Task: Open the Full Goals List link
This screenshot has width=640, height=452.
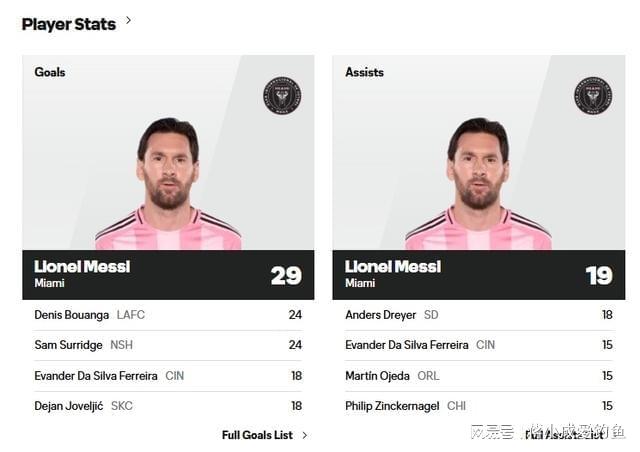Action: tap(257, 435)
